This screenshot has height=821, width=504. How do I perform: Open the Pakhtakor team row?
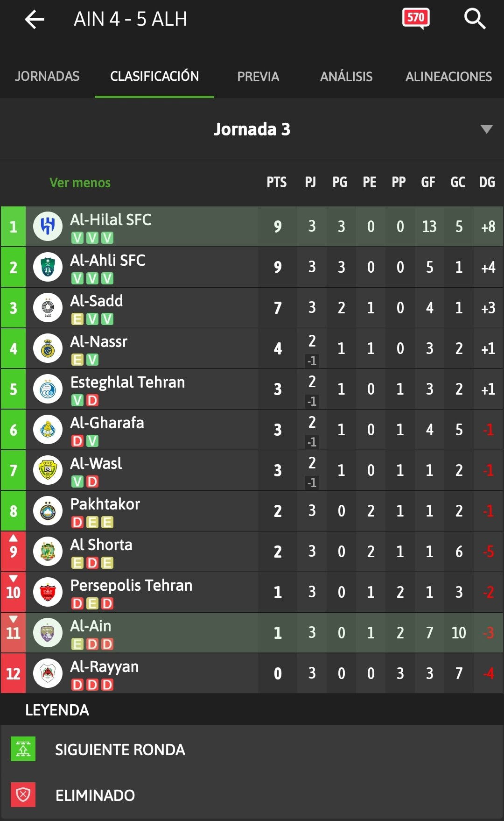click(252, 511)
